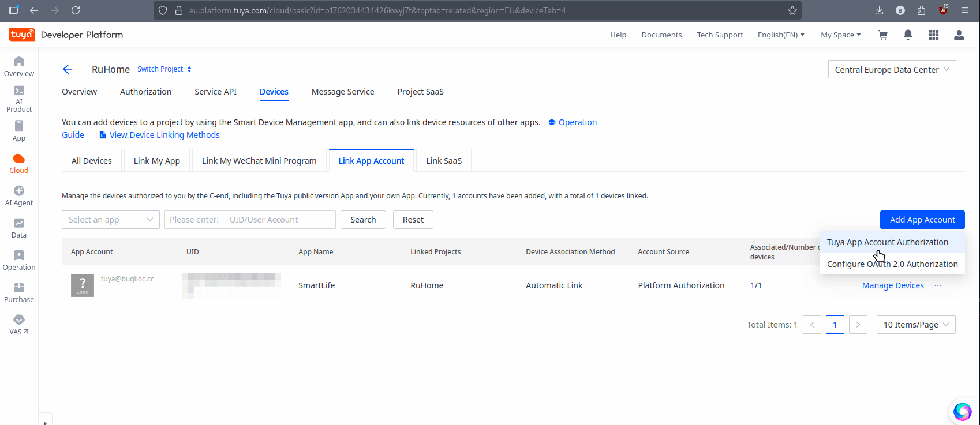Open the apps grid icon
Viewport: 980px width, 425px height.
[x=933, y=35]
